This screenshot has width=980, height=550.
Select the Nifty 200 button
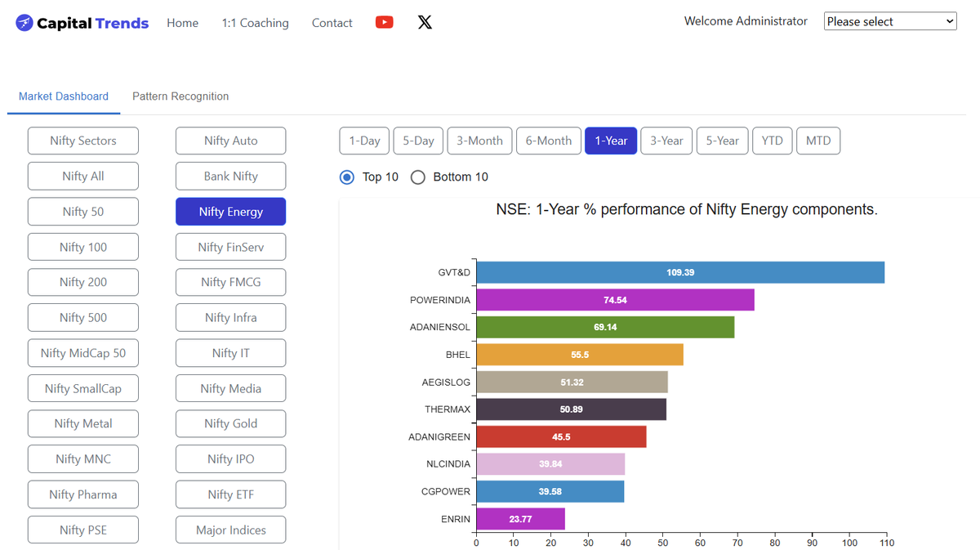83,282
